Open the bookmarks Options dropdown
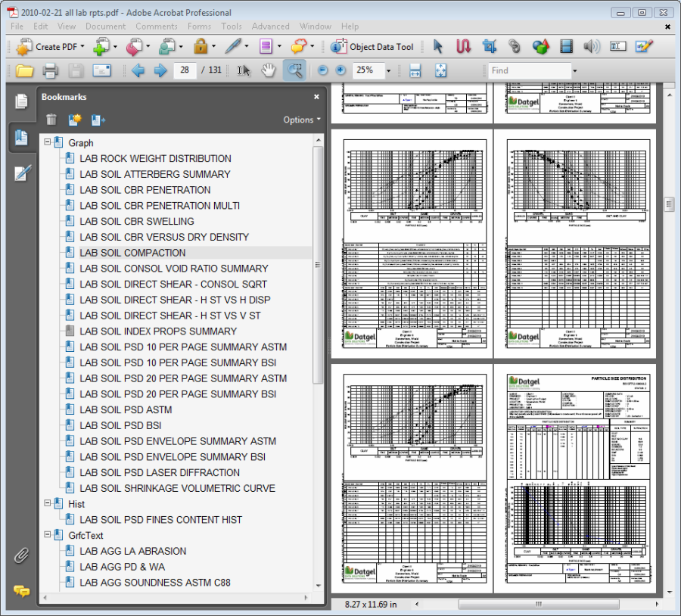Screen dimensions: 681x616 301,120
